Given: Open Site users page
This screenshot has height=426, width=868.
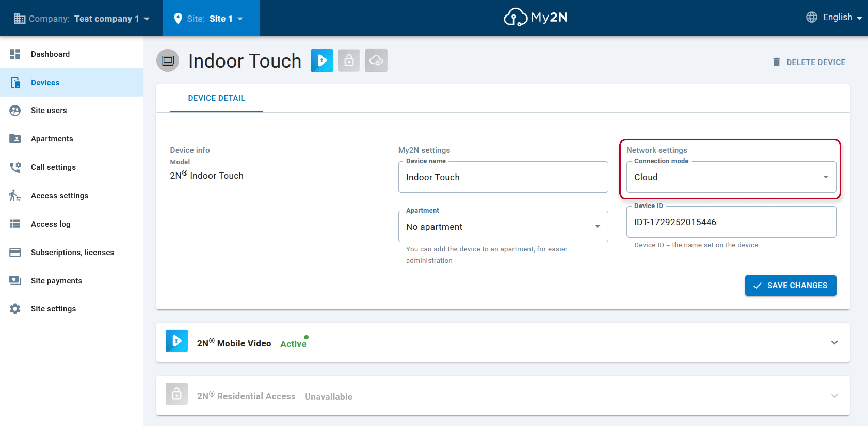Looking at the screenshot, I should (x=71, y=110).
